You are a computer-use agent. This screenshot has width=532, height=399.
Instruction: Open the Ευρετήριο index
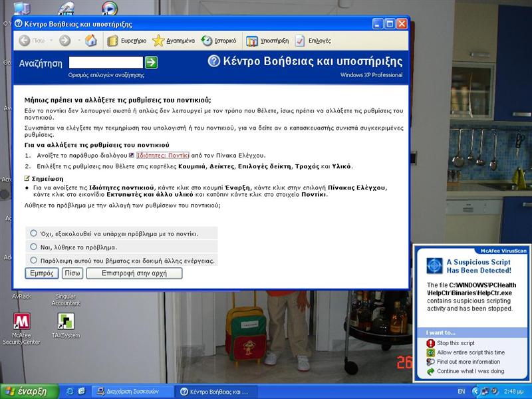(126, 41)
